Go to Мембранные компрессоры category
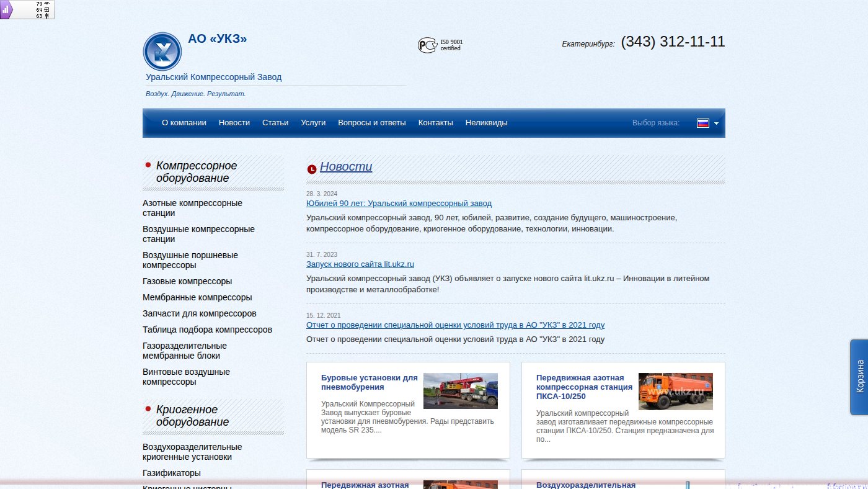This screenshot has width=868, height=489. coord(197,297)
